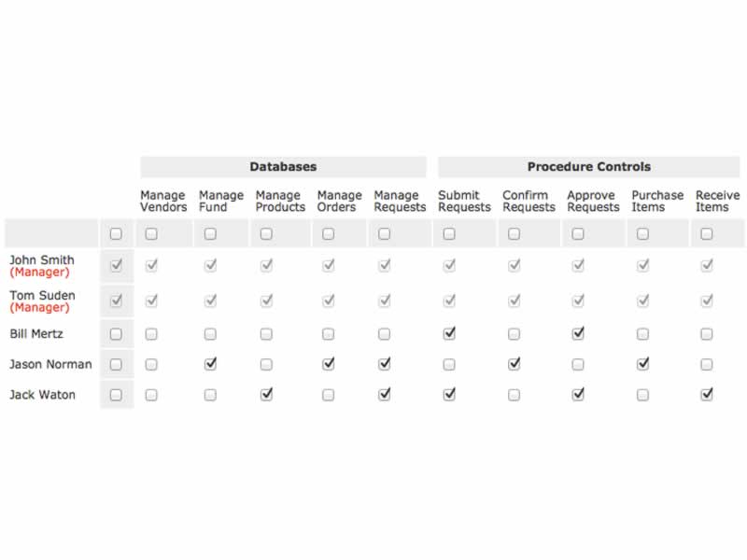Check Jason Norman's Submit Requests checkbox
The image size is (747, 560).
tap(449, 364)
